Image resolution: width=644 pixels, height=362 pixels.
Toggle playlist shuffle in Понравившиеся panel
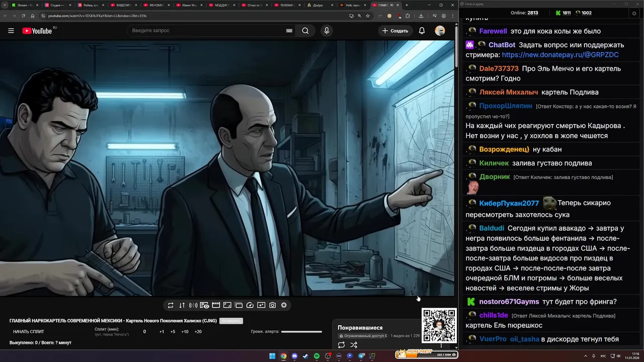[354, 345]
